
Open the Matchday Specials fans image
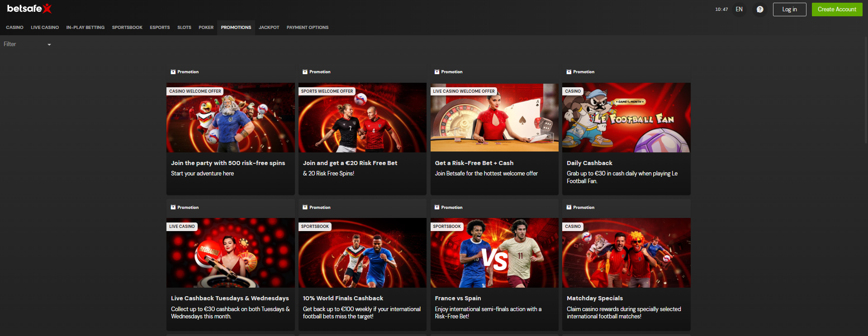626,253
